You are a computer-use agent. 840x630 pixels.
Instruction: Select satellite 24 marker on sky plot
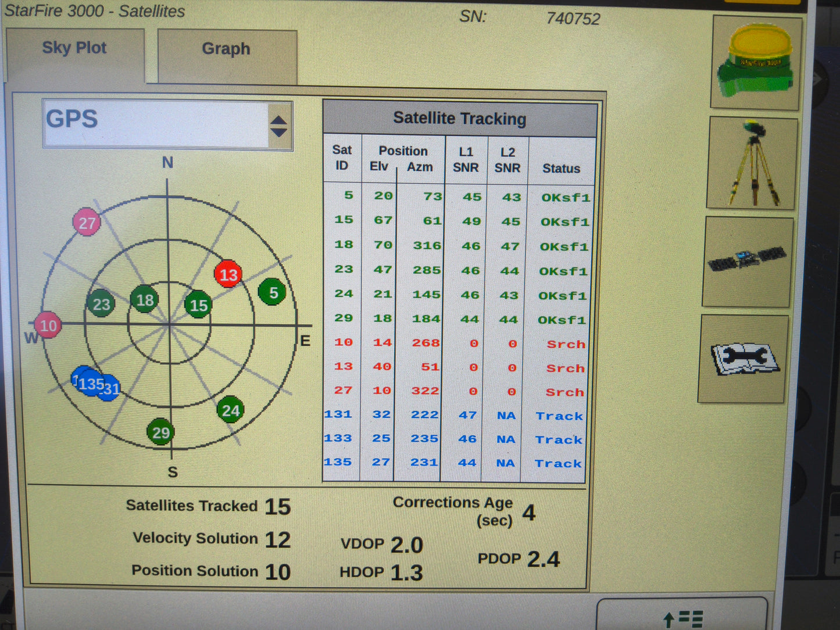[x=230, y=410]
